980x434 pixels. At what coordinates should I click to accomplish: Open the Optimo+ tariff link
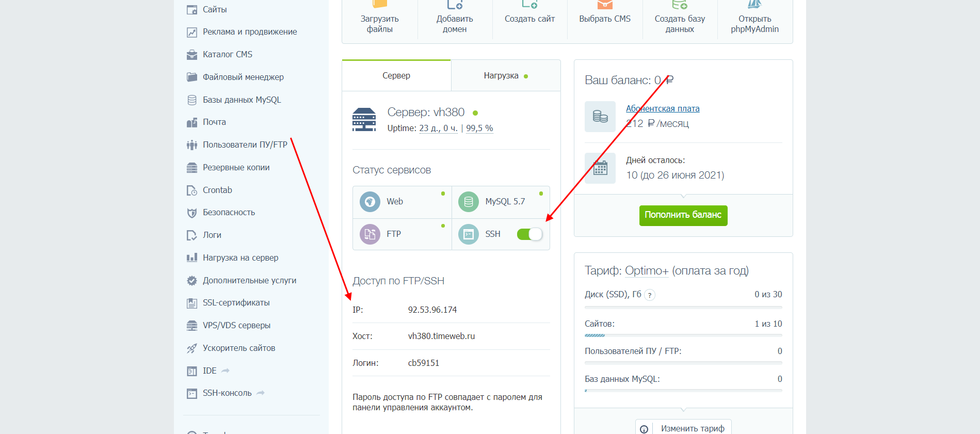point(647,271)
